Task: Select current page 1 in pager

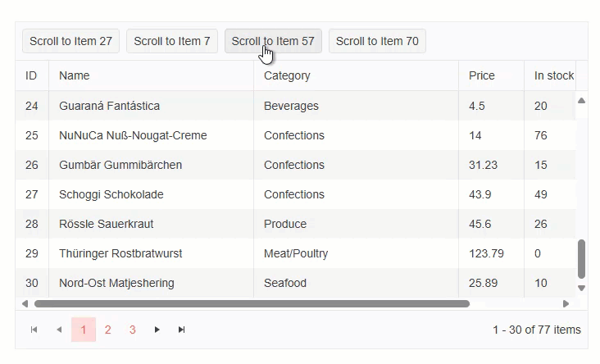Action: (83, 330)
